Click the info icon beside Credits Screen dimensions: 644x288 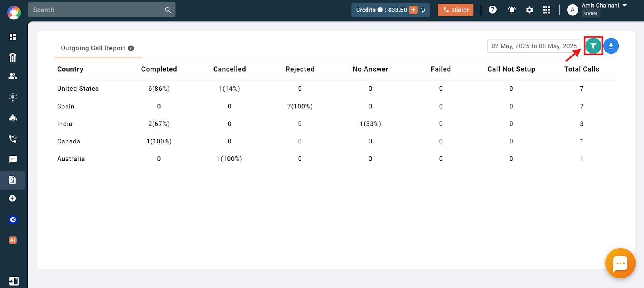(380, 10)
